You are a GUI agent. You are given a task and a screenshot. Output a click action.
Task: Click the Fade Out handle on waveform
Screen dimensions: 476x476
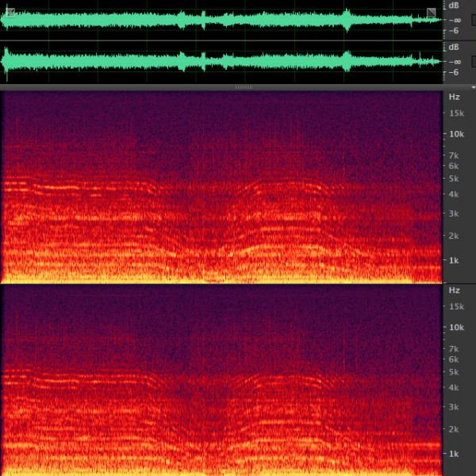click(x=431, y=12)
